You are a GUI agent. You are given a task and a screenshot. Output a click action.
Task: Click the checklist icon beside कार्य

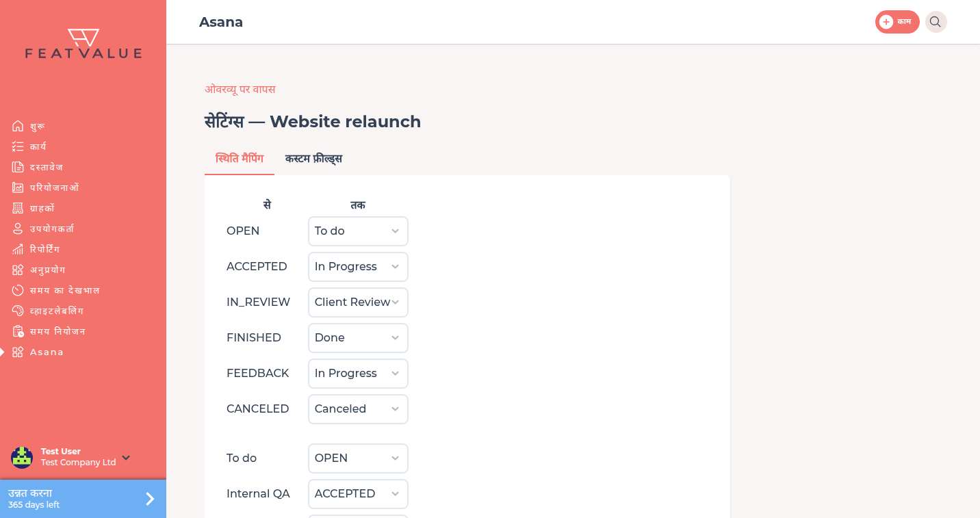(x=18, y=146)
